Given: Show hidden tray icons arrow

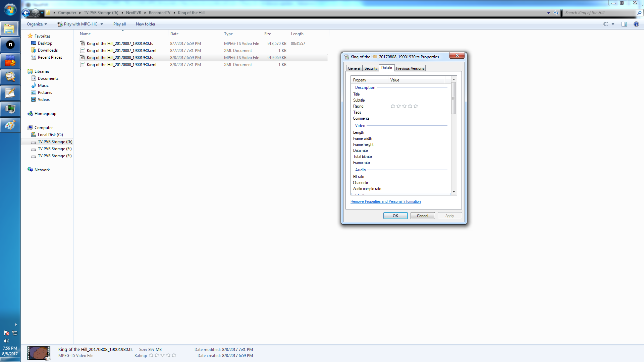Looking at the screenshot, I should 16,324.
